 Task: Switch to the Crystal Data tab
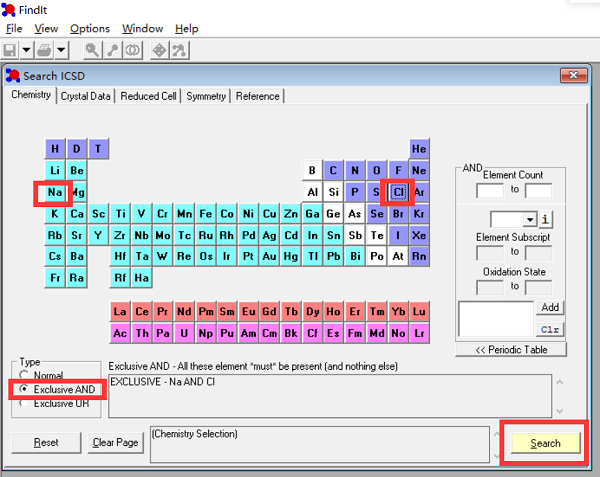[x=85, y=96]
